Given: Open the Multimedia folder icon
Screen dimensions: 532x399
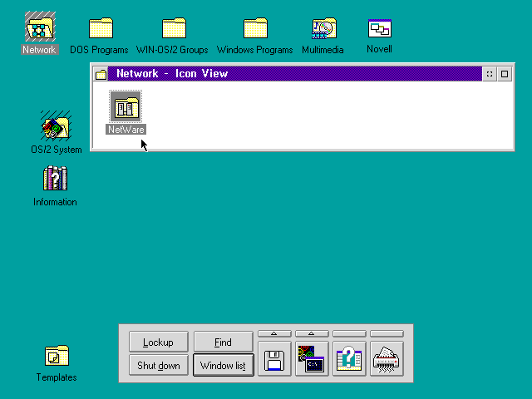Looking at the screenshot, I should tap(324, 27).
